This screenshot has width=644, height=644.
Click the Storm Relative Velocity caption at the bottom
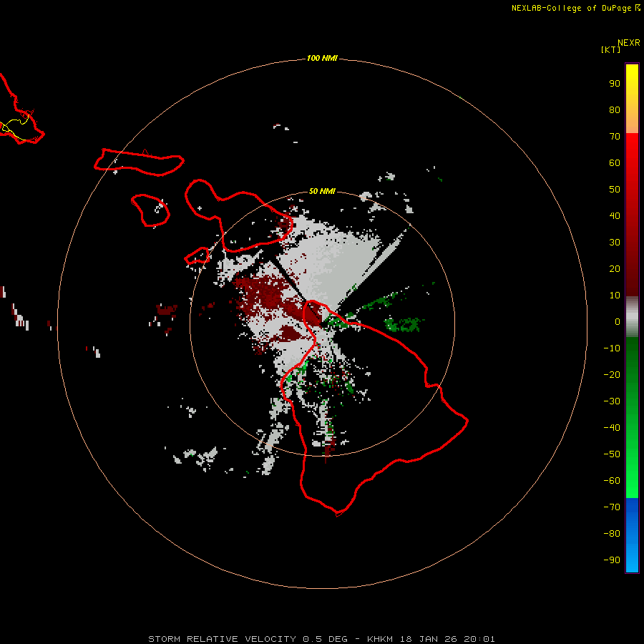321,639
